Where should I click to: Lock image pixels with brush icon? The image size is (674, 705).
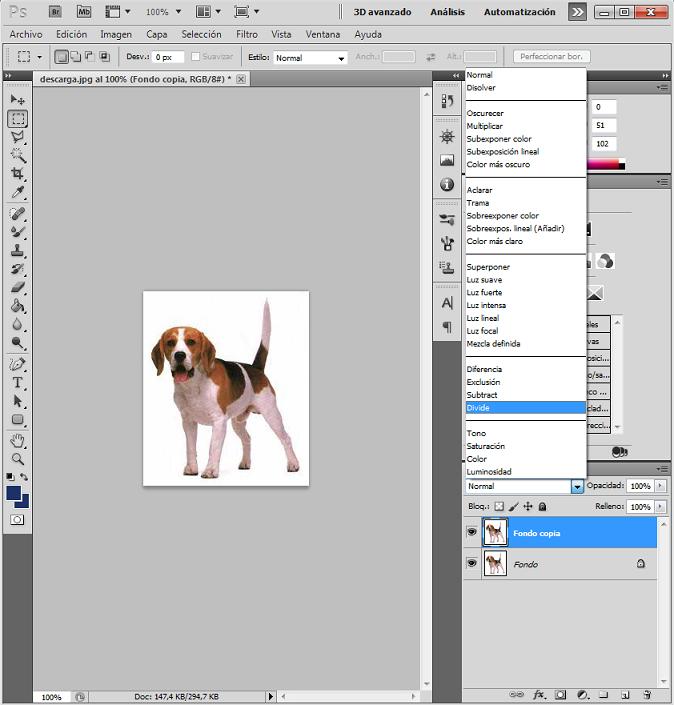click(x=513, y=507)
